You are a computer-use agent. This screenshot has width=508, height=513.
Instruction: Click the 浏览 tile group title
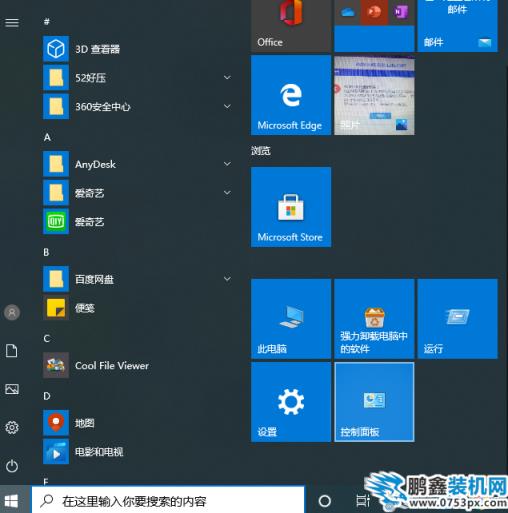point(261,151)
